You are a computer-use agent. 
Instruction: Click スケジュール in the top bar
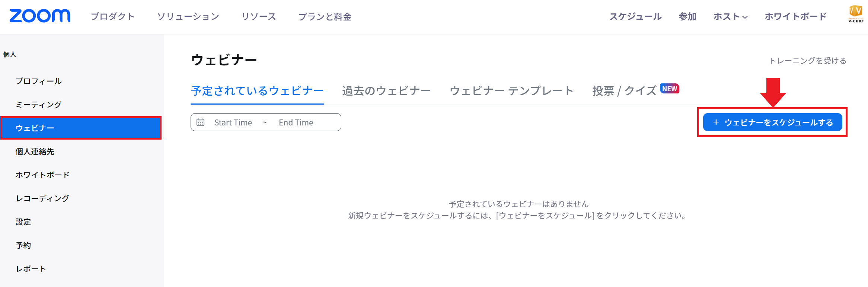[635, 17]
